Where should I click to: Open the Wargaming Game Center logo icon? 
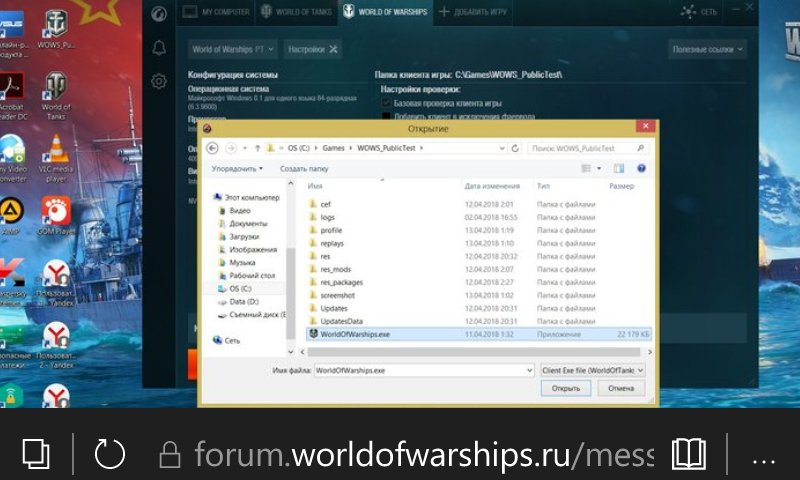(159, 13)
